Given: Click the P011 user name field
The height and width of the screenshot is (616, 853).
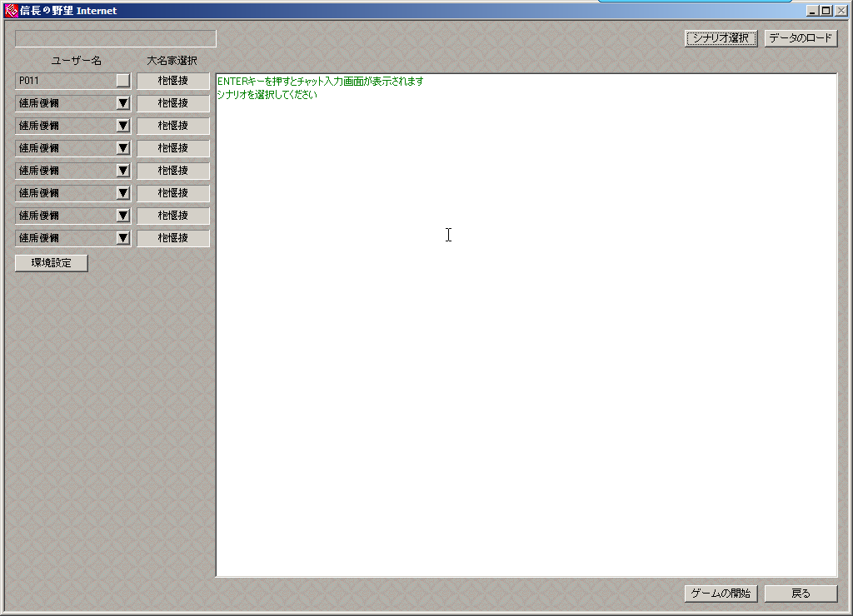Looking at the screenshot, I should tap(65, 81).
